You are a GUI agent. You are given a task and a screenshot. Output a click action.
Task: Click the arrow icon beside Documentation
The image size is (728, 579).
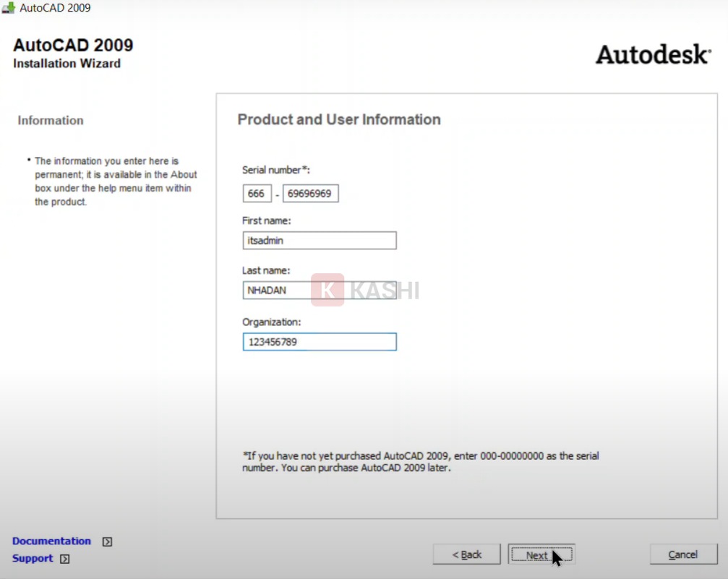107,541
